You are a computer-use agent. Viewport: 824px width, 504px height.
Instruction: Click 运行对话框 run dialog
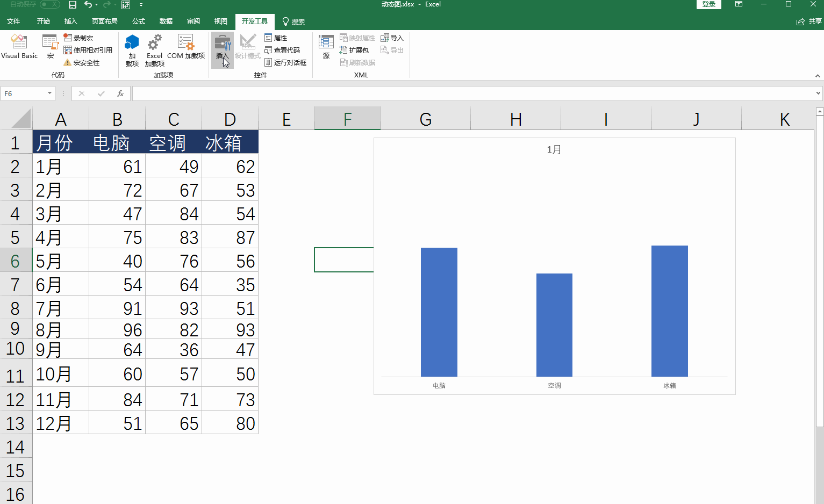285,62
